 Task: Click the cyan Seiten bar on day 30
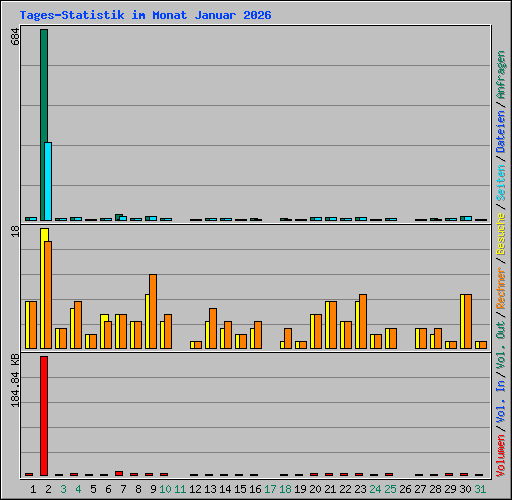[x=468, y=218]
